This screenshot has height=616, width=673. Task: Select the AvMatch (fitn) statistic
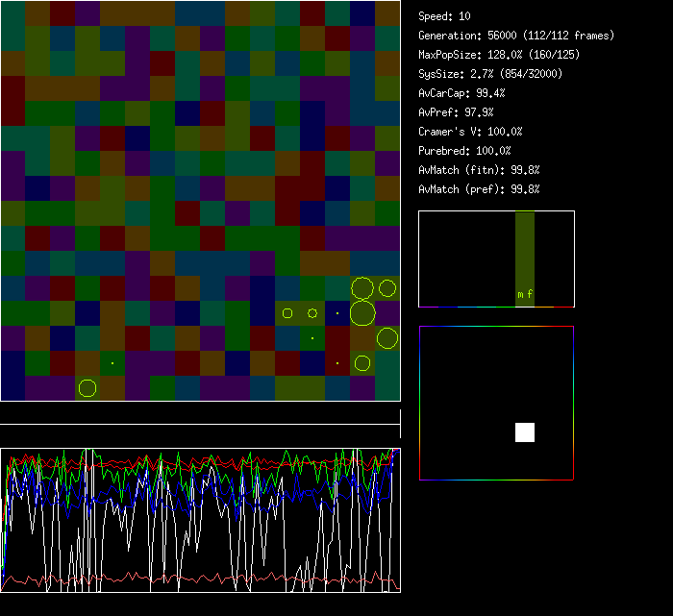coord(479,170)
